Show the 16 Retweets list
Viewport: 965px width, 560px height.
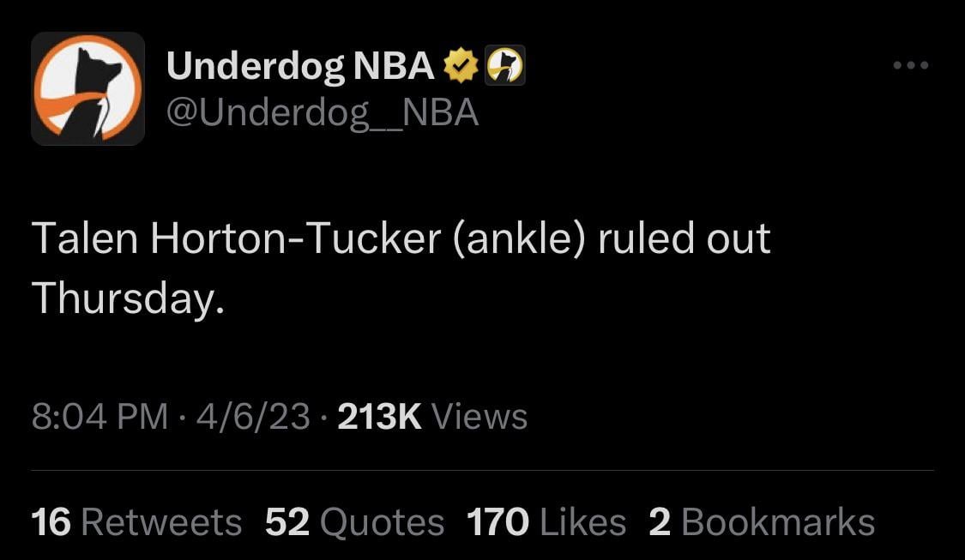click(136, 522)
